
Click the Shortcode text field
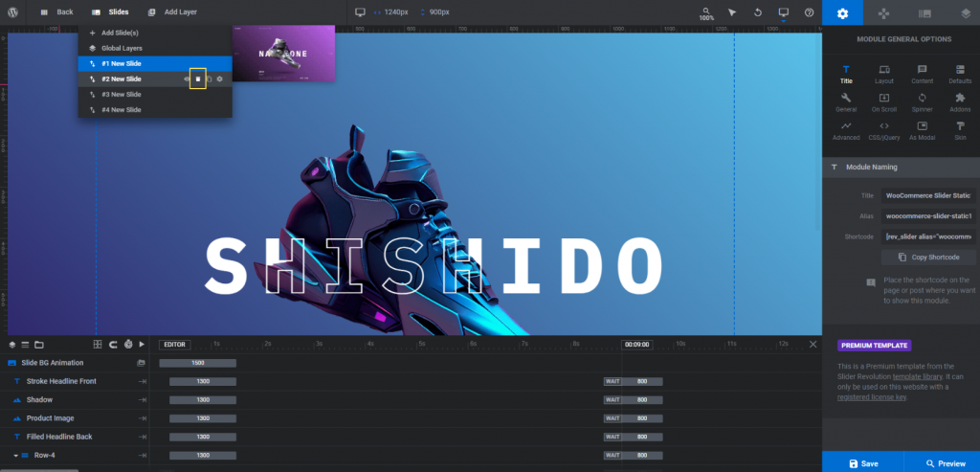(x=928, y=236)
